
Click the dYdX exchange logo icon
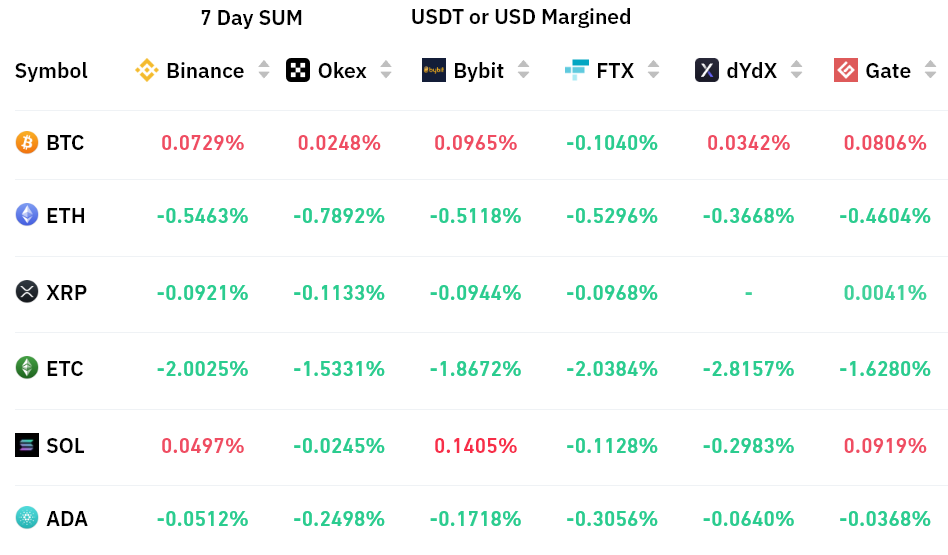707,70
